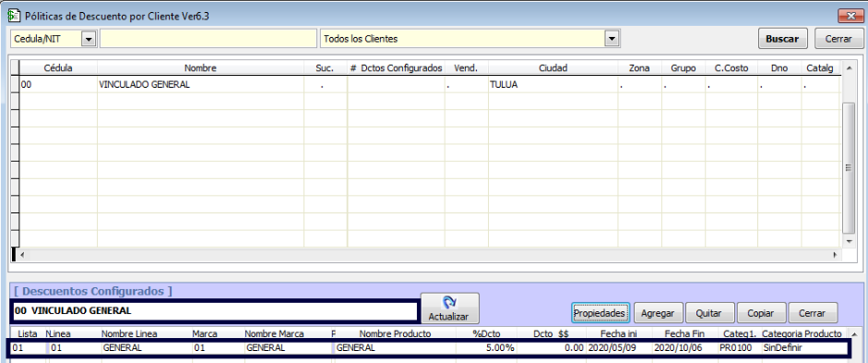Image resolution: width=868 pixels, height=363 pixels.
Task: Click the Grupo column header
Action: pyautogui.click(x=684, y=67)
